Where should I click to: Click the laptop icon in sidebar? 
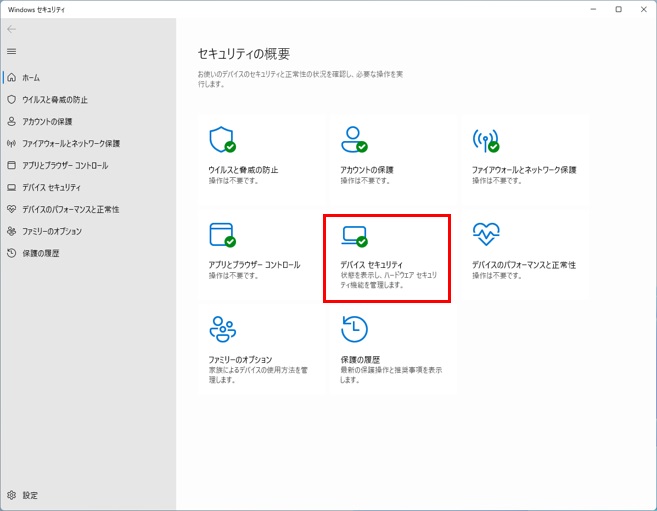11,187
